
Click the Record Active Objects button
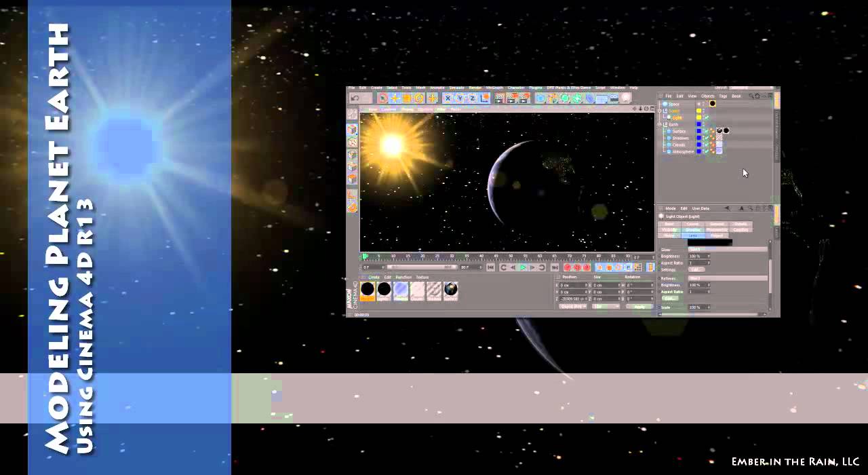tap(567, 267)
